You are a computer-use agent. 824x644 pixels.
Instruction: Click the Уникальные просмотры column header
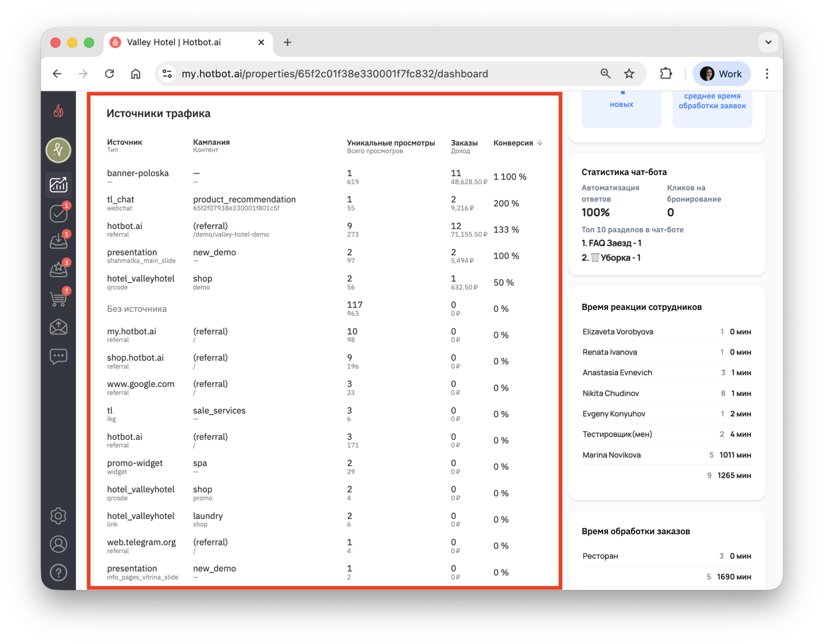pyautogui.click(x=391, y=143)
